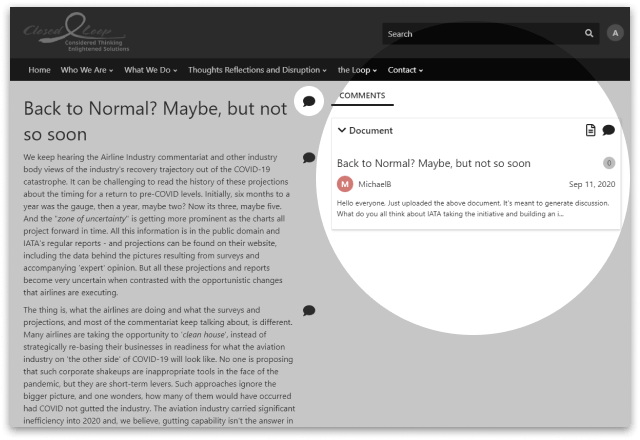This screenshot has width=640, height=440.
Task: Select the COMMENTS tab
Action: coord(362,95)
